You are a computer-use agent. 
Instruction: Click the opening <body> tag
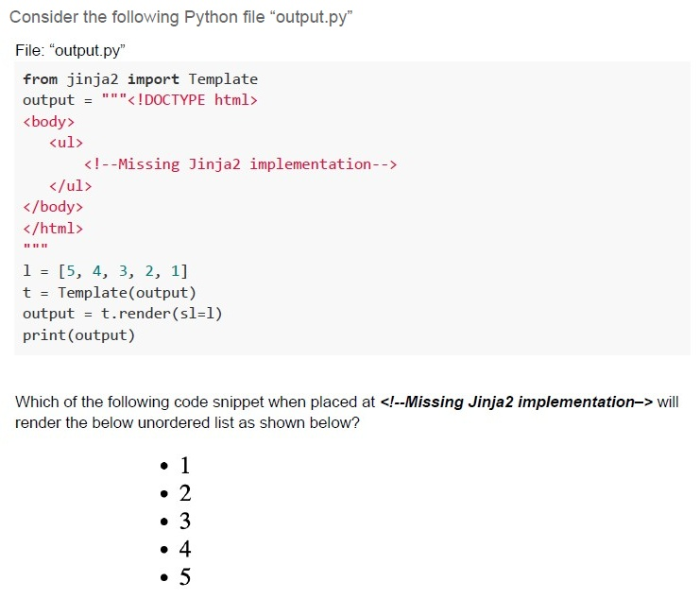click(x=49, y=122)
